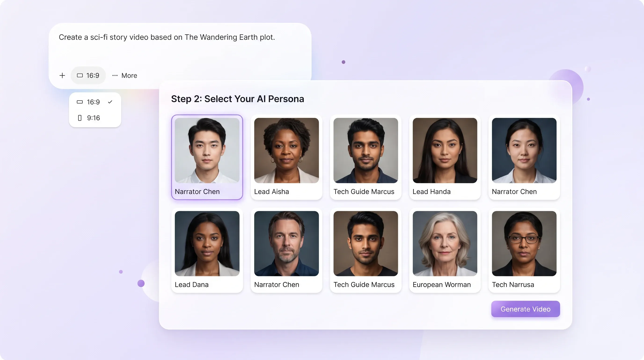Pick the Tech Narrusa persona card

pyautogui.click(x=524, y=250)
